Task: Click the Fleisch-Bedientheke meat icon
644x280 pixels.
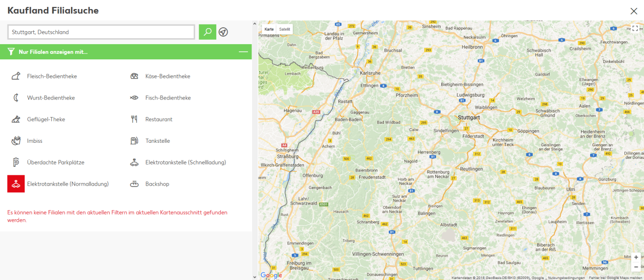Action: pos(16,76)
